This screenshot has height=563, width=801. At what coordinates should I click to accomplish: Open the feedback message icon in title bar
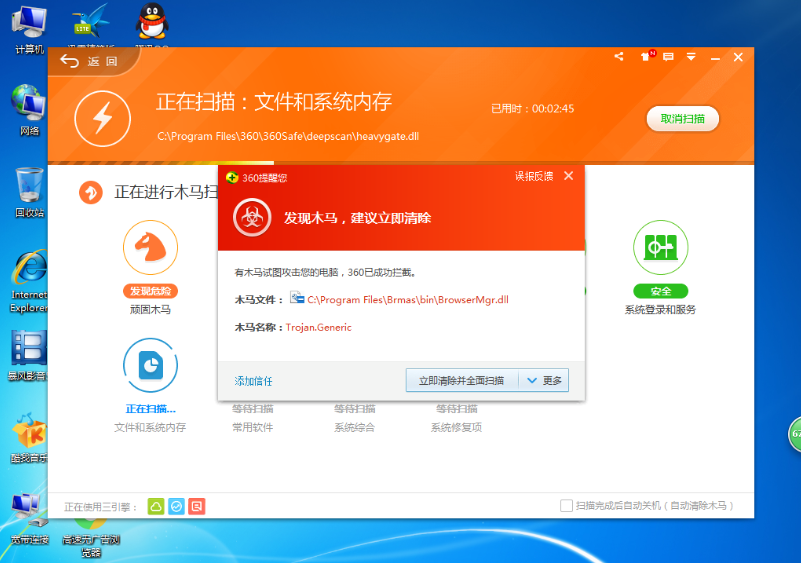(668, 57)
